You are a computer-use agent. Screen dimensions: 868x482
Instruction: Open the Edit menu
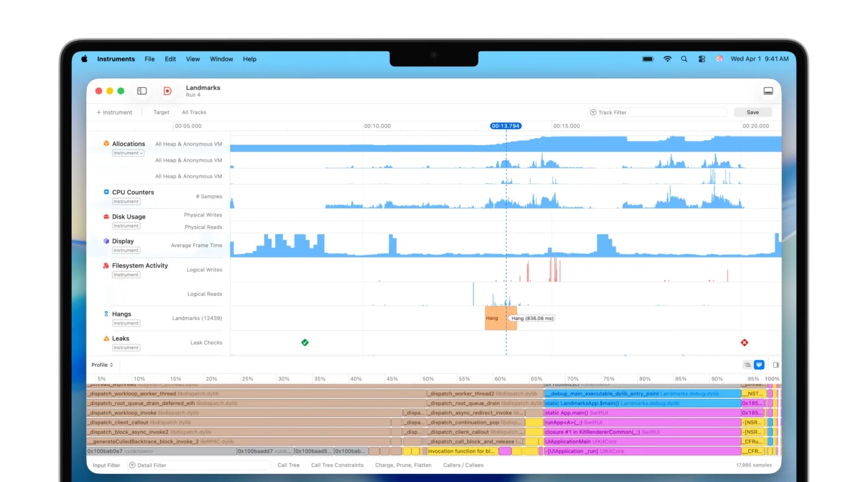(x=170, y=59)
